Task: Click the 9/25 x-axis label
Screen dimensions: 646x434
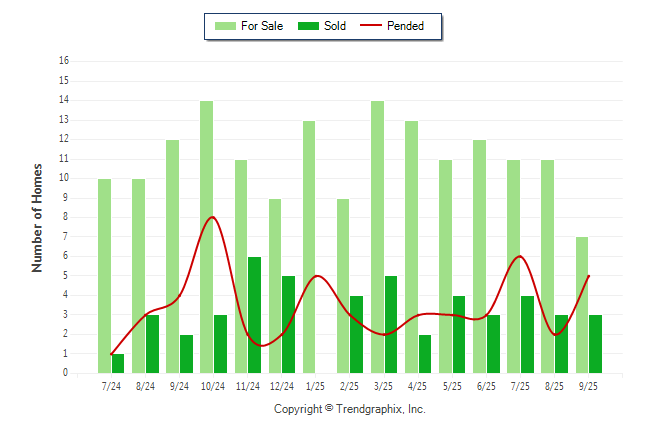Action: coord(588,385)
